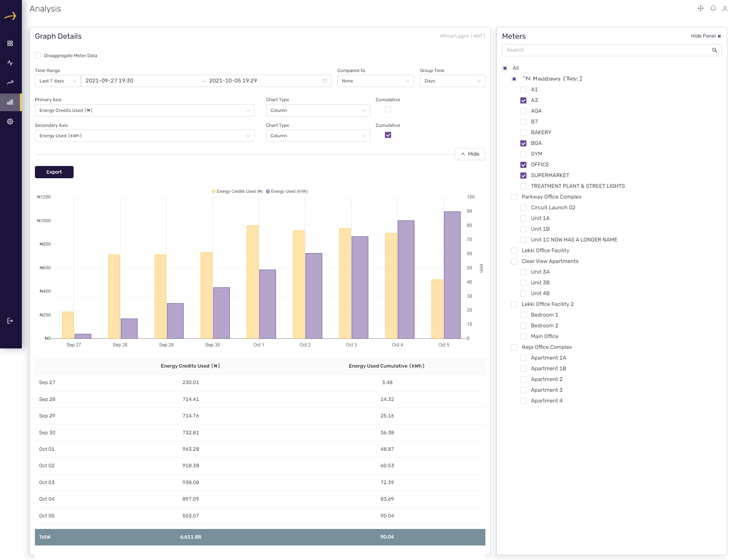
Task: Check Parkway Office Complex group
Action: point(514,197)
